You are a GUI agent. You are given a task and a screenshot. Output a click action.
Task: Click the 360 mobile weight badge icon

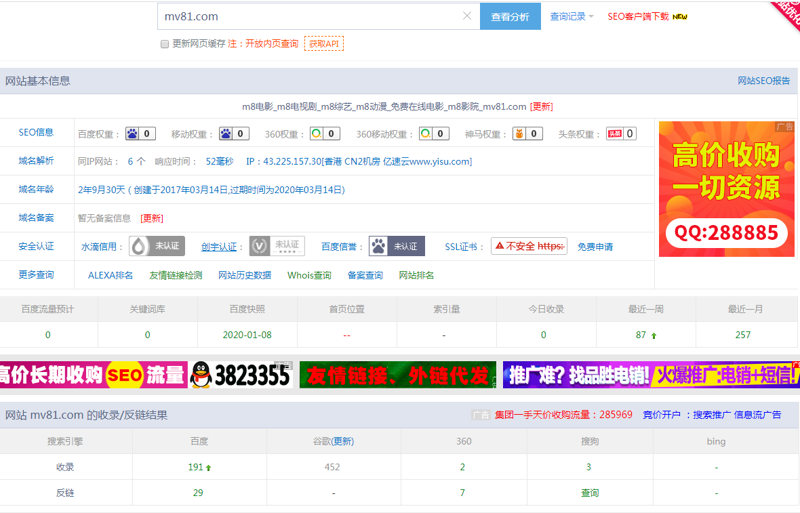point(434,134)
